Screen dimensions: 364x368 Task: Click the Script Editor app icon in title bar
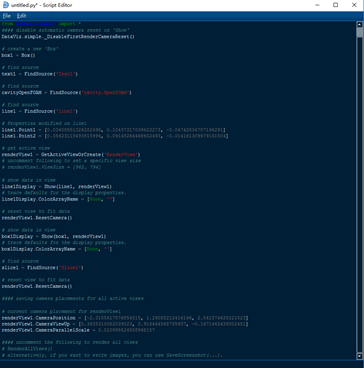tap(6, 5)
